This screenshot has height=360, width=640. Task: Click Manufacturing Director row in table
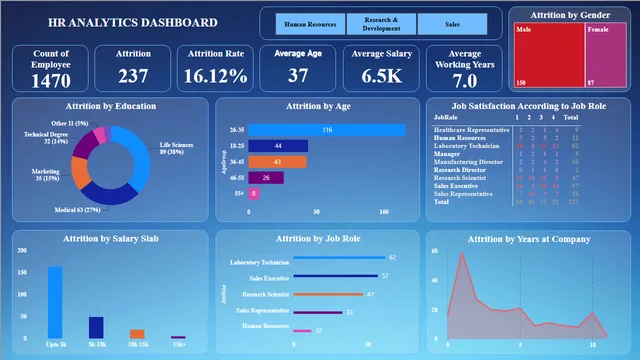pos(506,162)
